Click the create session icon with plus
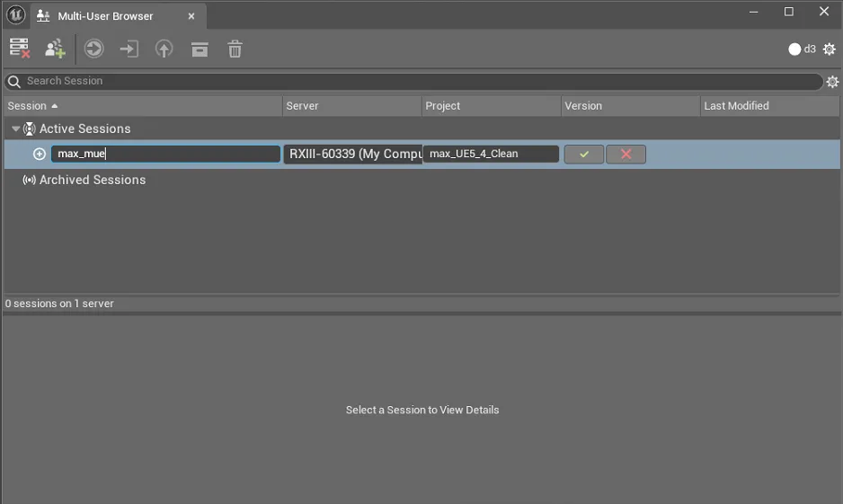This screenshot has height=504, width=843. [x=55, y=49]
